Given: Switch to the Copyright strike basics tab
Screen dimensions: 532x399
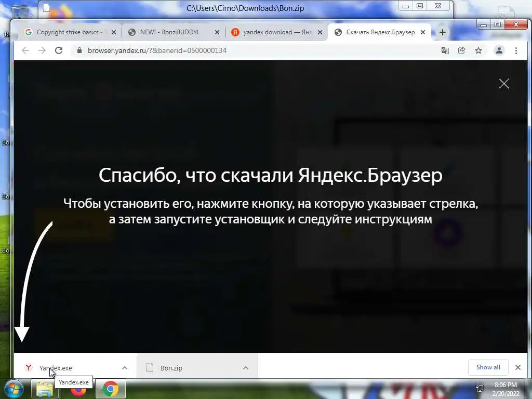Looking at the screenshot, I should (x=70, y=32).
